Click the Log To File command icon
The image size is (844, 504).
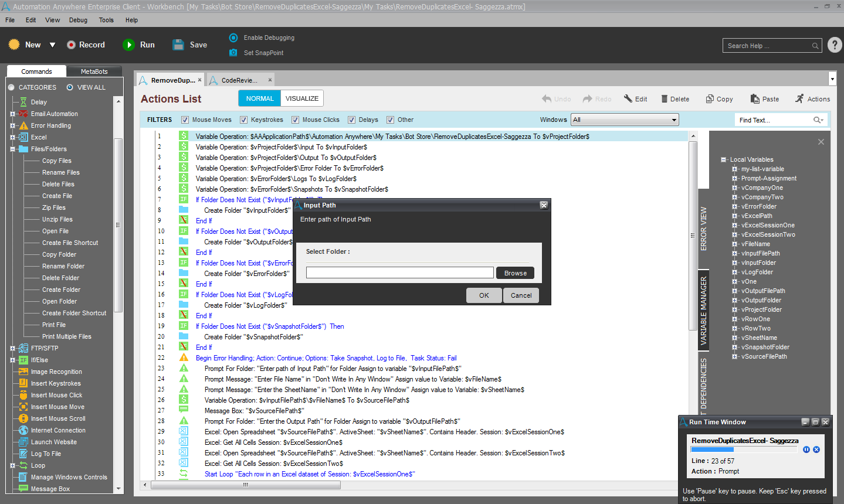click(x=23, y=454)
